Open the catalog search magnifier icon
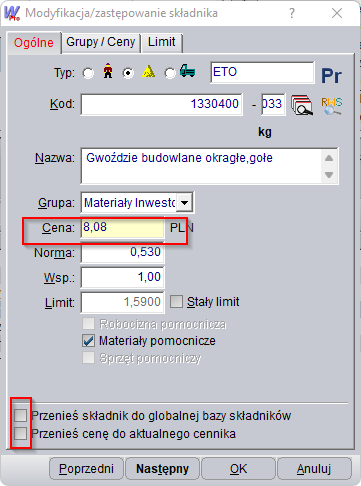Viewport: 361px width, 486px height. click(302, 105)
